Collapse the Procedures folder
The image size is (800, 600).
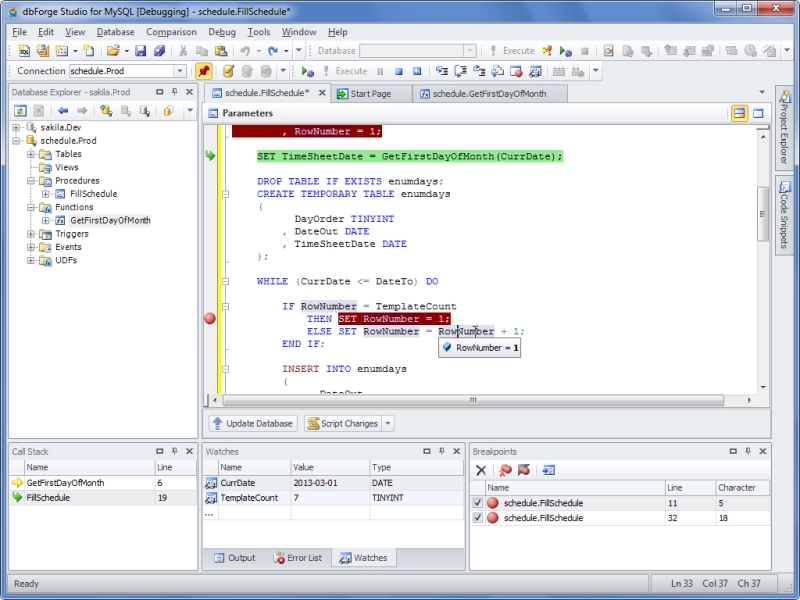tap(31, 180)
